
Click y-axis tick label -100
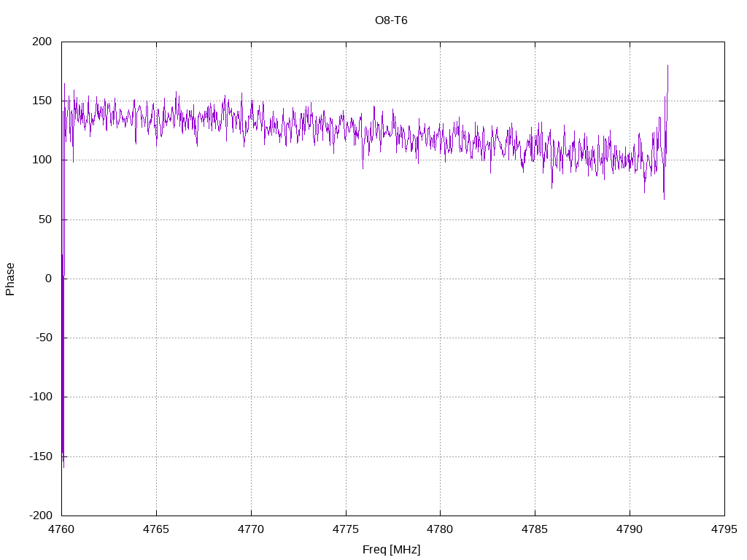(x=41, y=397)
